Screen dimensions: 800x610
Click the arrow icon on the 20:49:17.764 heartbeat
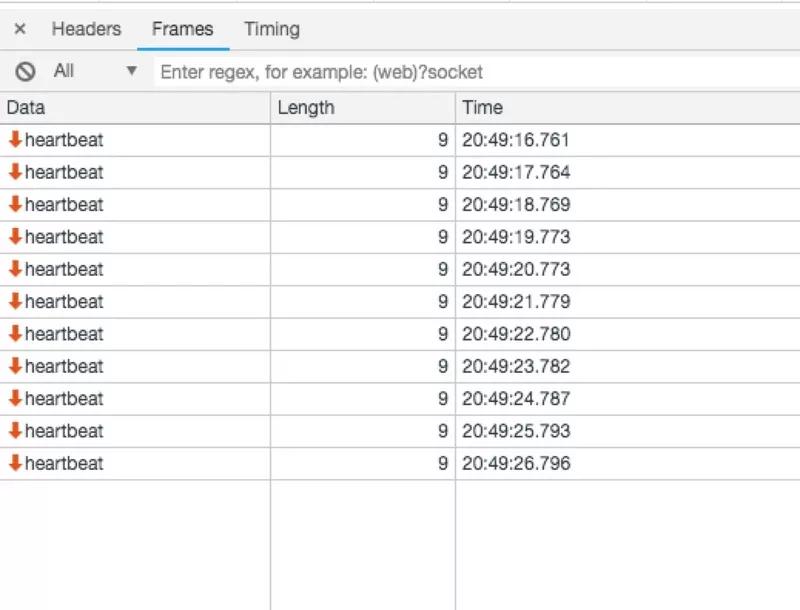click(15, 172)
